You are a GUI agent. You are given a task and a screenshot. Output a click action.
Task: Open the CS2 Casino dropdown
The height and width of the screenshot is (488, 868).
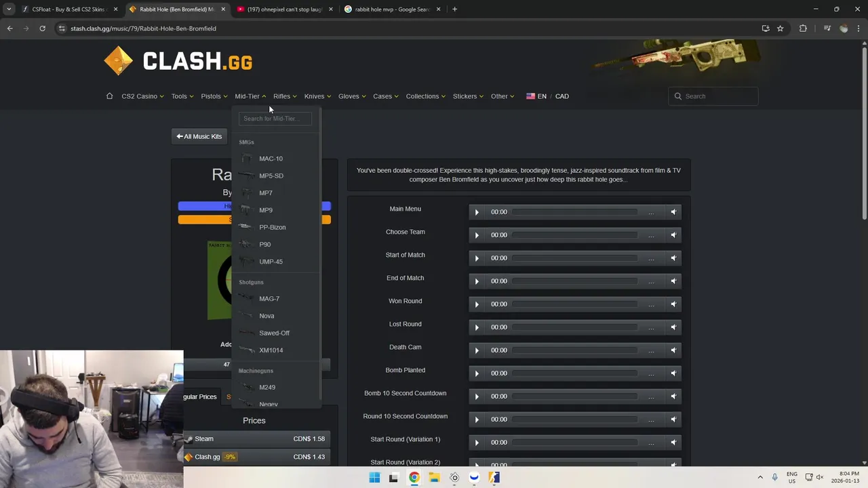pyautogui.click(x=142, y=96)
